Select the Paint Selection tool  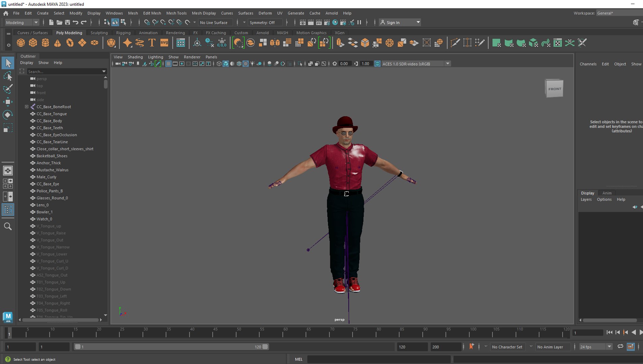[7, 89]
